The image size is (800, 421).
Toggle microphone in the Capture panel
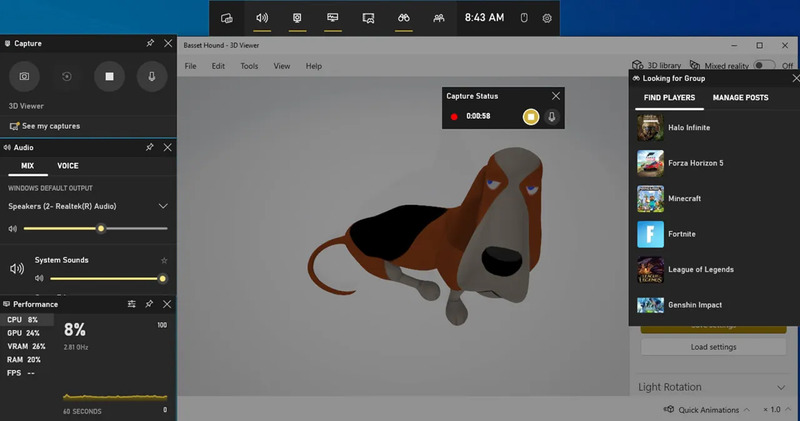tap(151, 76)
